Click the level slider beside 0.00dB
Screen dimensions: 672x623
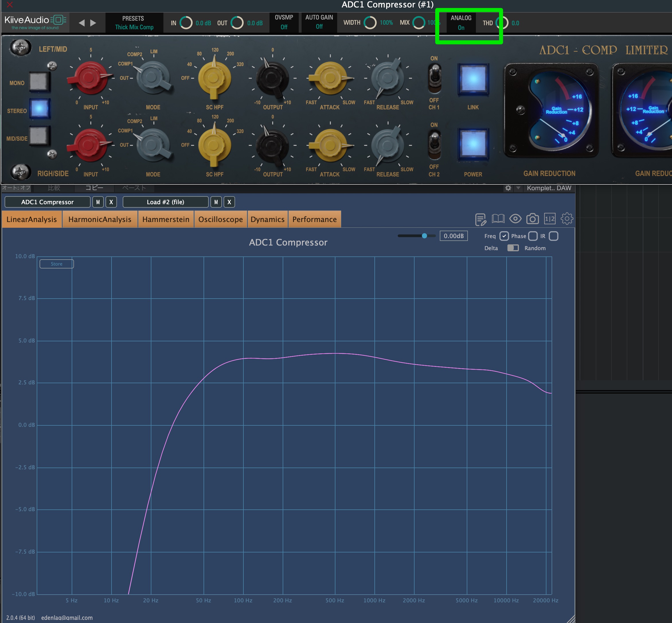click(x=424, y=236)
